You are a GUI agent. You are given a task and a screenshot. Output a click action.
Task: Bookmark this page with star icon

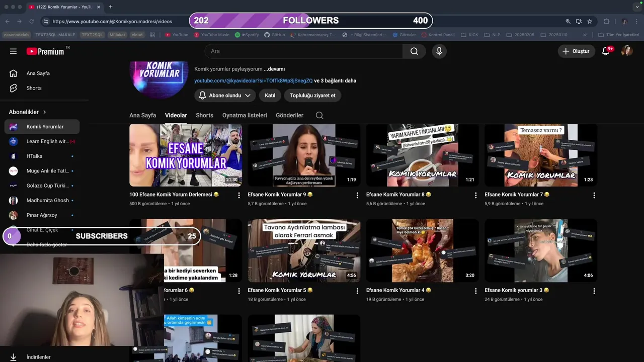590,22
